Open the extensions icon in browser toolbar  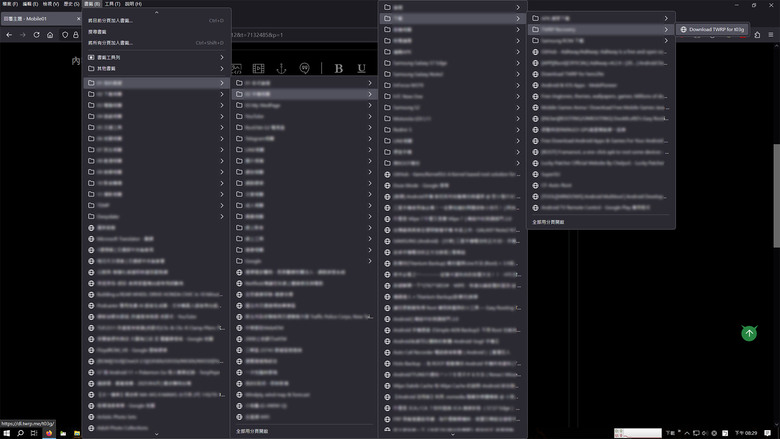(x=757, y=35)
